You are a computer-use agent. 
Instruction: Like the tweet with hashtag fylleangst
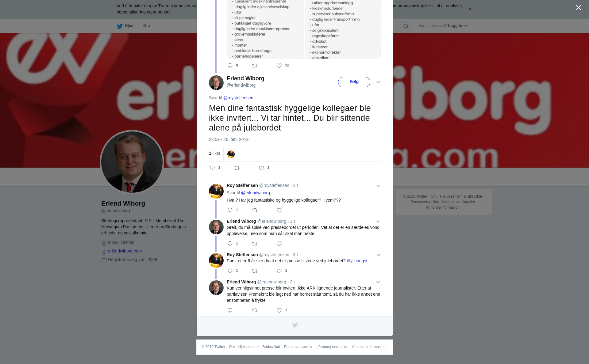(x=279, y=271)
